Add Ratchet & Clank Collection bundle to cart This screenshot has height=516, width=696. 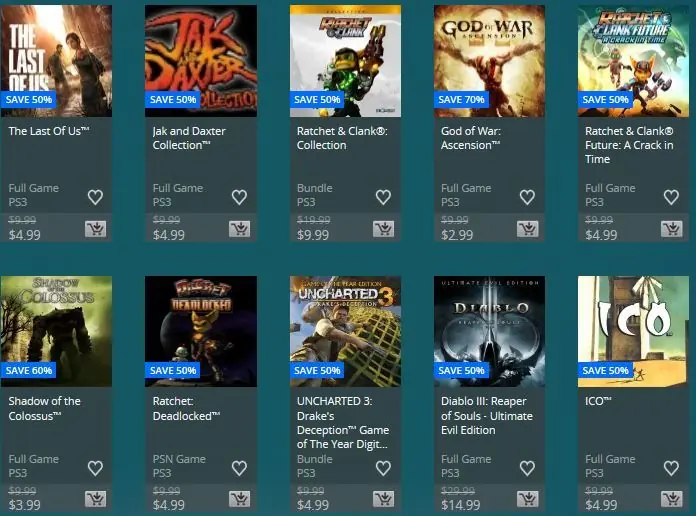[384, 229]
